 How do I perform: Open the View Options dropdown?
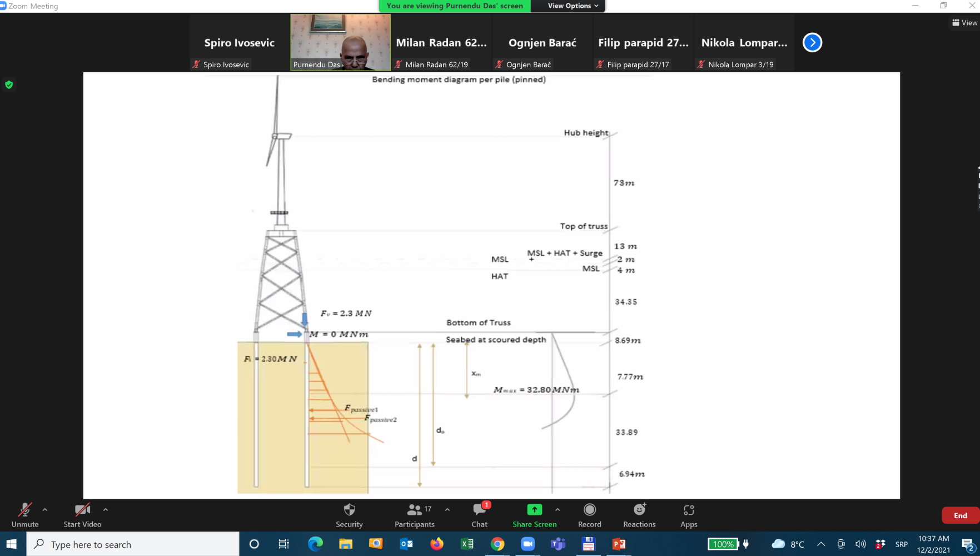(x=573, y=6)
